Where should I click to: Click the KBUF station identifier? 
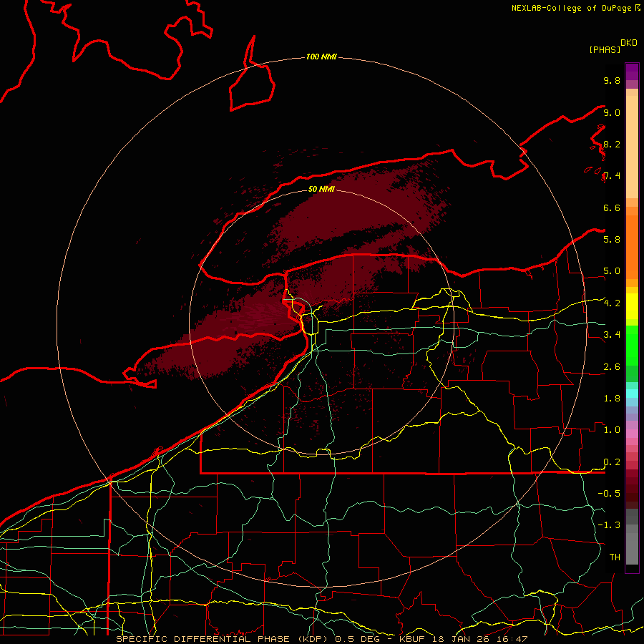tap(412, 639)
